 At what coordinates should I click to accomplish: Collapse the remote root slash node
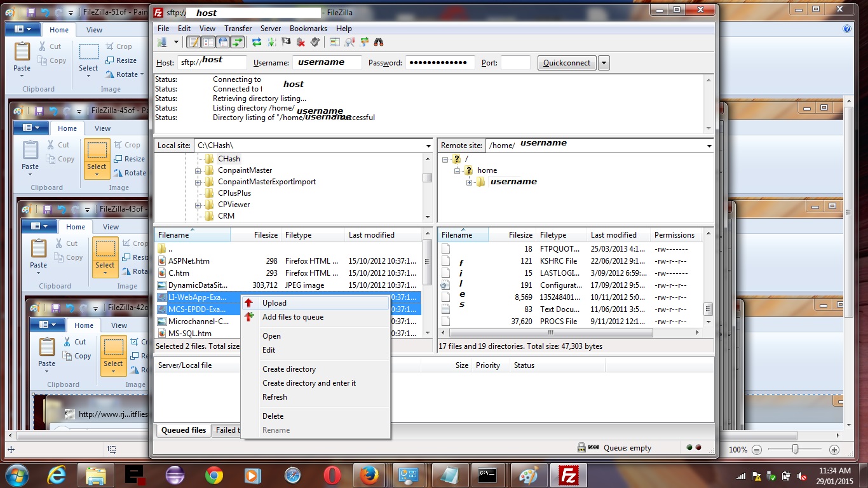coord(445,159)
